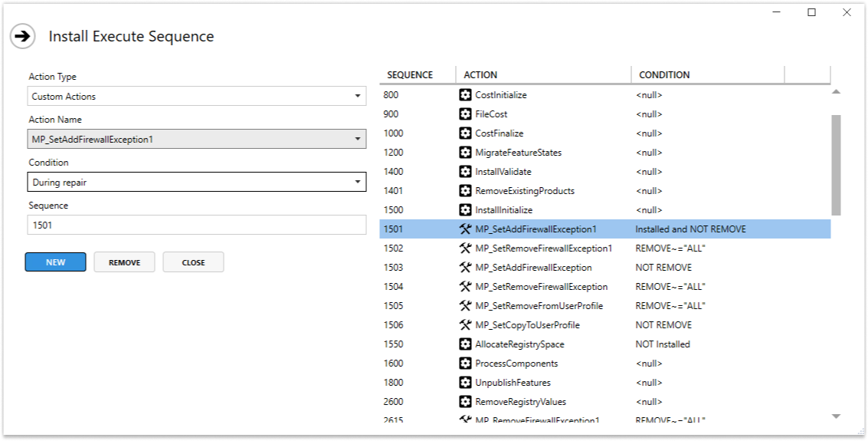Viewport: 868px width, 441px height.
Task: Click the gear icon beside InstallInitialize
Action: tap(466, 210)
